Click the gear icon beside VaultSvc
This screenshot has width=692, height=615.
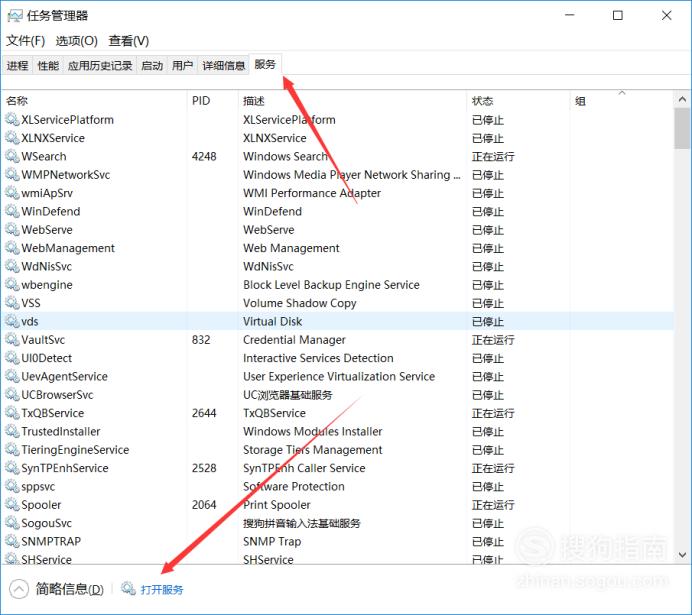click(x=12, y=339)
